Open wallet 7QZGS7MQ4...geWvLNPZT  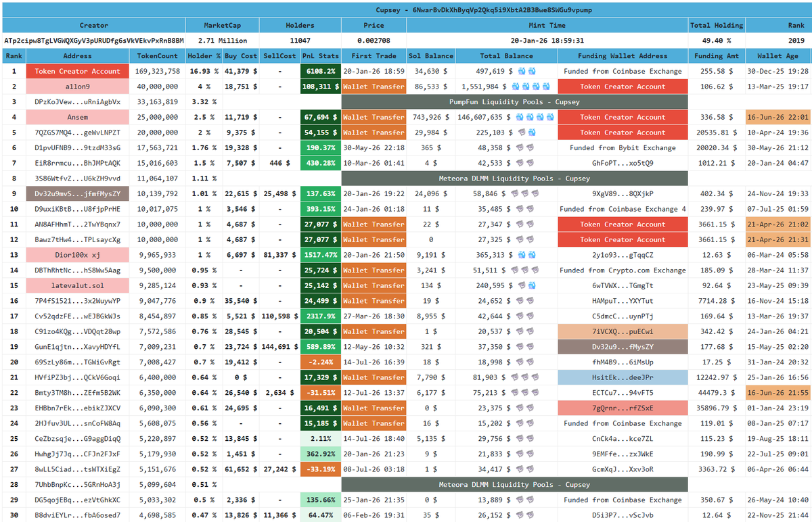[x=78, y=133]
